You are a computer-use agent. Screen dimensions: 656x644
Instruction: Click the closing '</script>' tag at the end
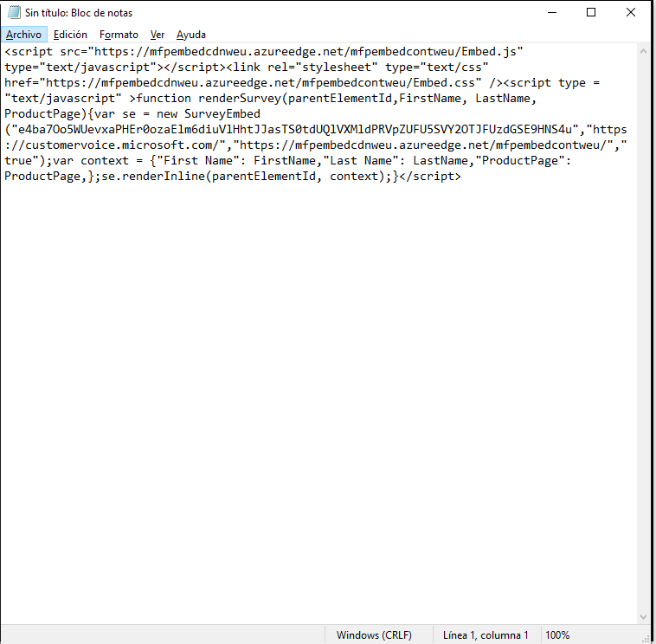tap(430, 177)
